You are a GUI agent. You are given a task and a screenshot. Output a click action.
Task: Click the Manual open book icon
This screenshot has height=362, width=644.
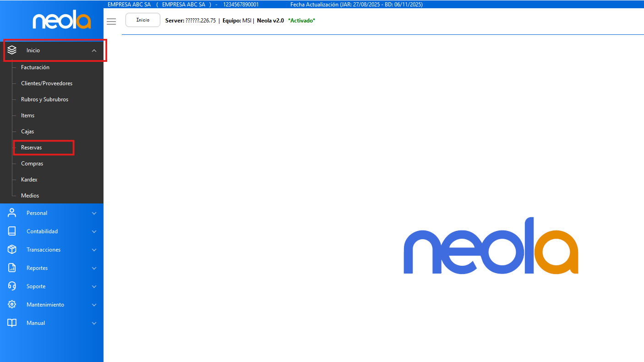click(12, 323)
